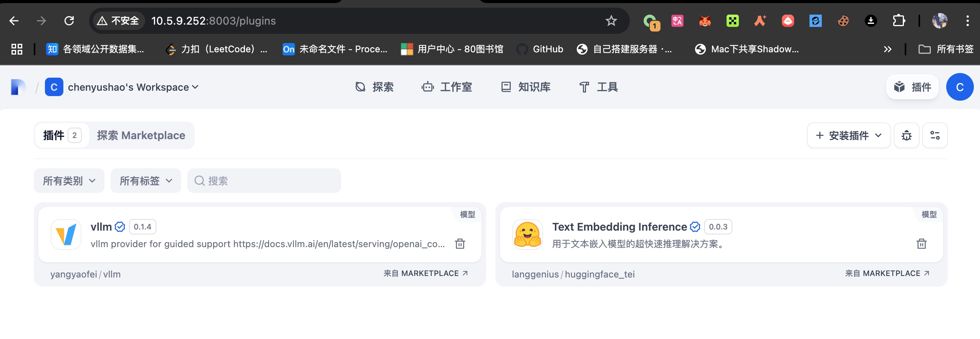Open plugin preferences settings icon
Viewport: 980px width, 339px height.
[935, 135]
